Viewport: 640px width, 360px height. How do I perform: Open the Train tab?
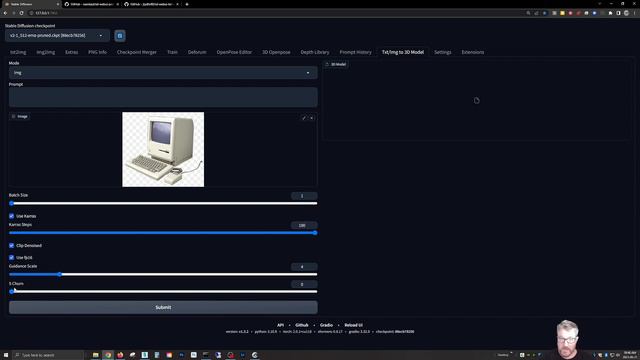pos(172,52)
